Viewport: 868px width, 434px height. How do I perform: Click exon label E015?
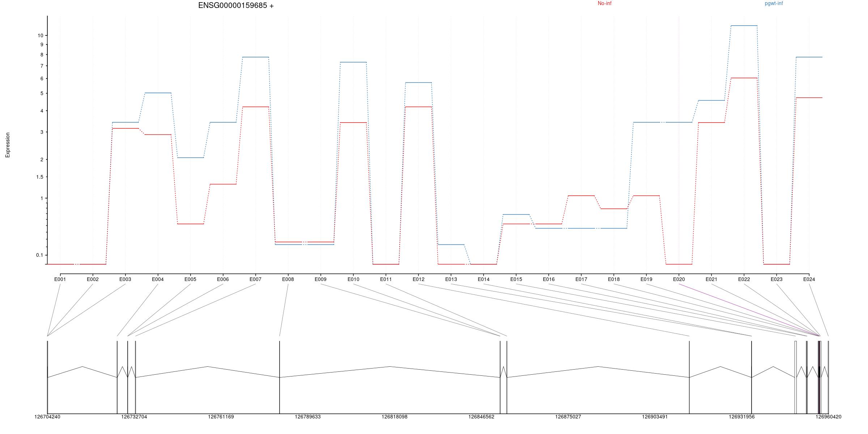click(516, 279)
